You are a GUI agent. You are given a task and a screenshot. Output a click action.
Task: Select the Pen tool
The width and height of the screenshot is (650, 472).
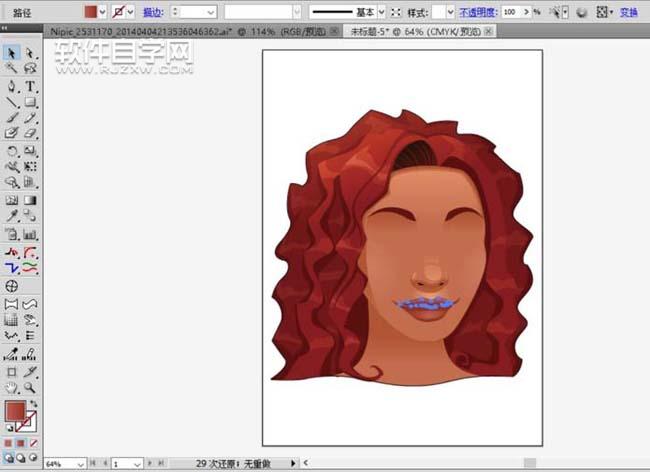(x=12, y=86)
